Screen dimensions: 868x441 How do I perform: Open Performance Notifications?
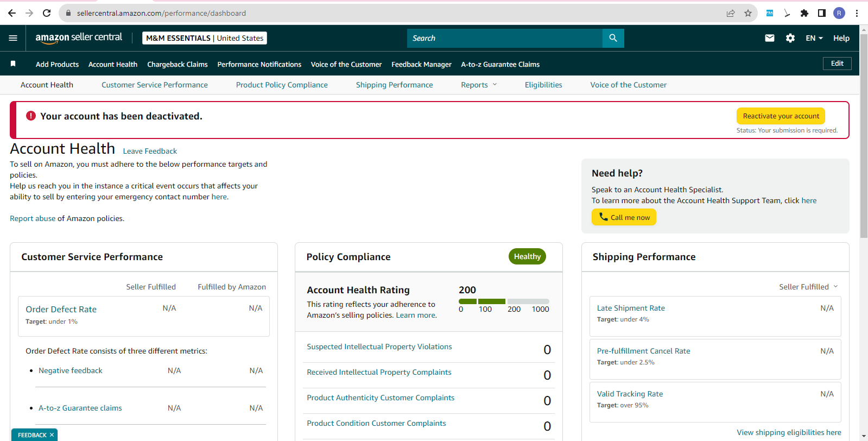pyautogui.click(x=259, y=64)
